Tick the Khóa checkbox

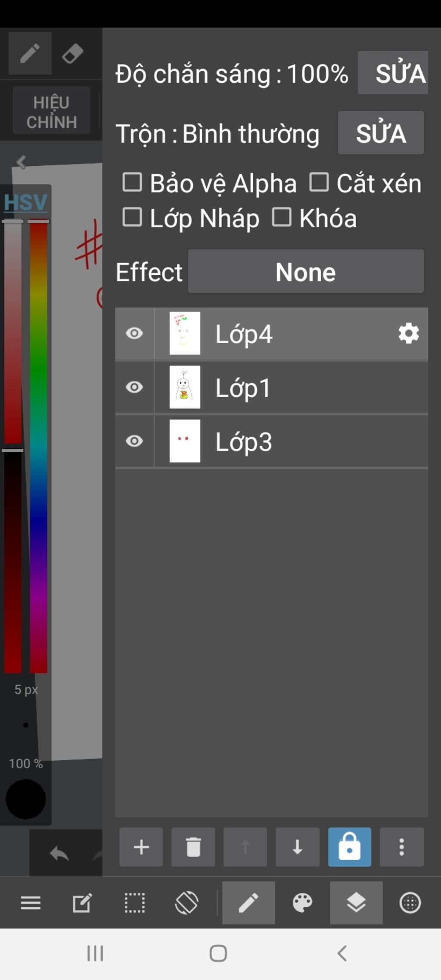(x=282, y=217)
